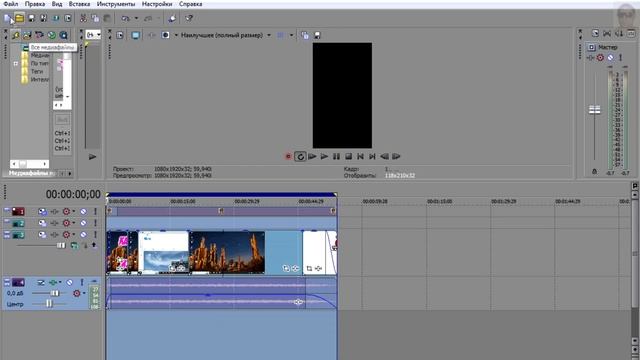The width and height of the screenshot is (640, 360).
Task: Click track 3 compositing mode icon
Action: click(74, 245)
